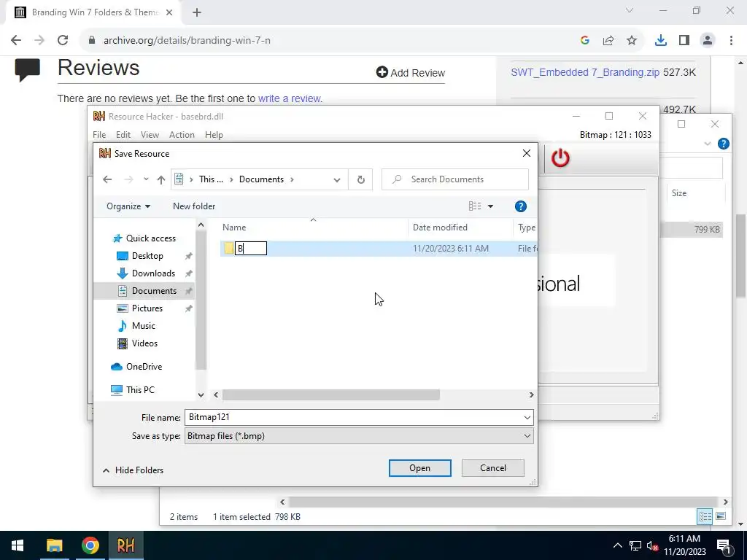Toggle Chrome side panel icon
Screen dimensions: 747x560
684,41
